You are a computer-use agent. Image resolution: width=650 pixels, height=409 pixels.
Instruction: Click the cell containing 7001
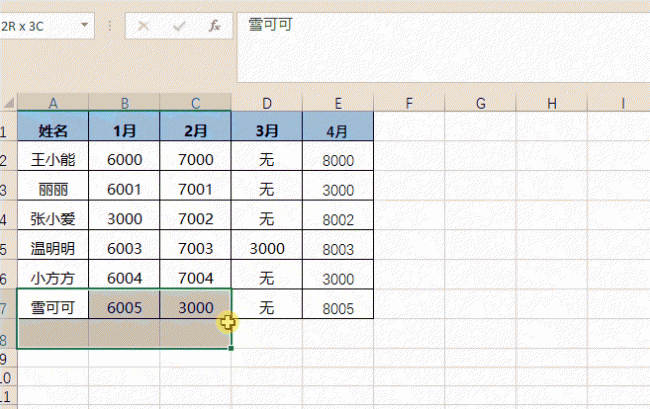tap(196, 186)
